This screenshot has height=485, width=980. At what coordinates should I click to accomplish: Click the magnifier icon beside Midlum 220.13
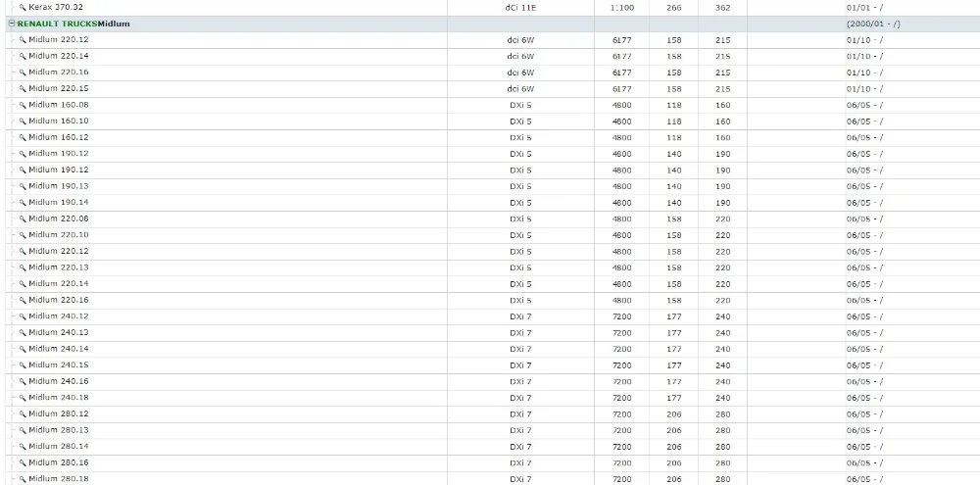click(x=23, y=267)
